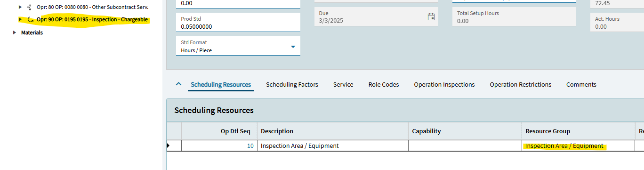The height and width of the screenshot is (170, 644).
Task: Select Opr: 90 Inspection - Chargeable operation
Action: [92, 20]
